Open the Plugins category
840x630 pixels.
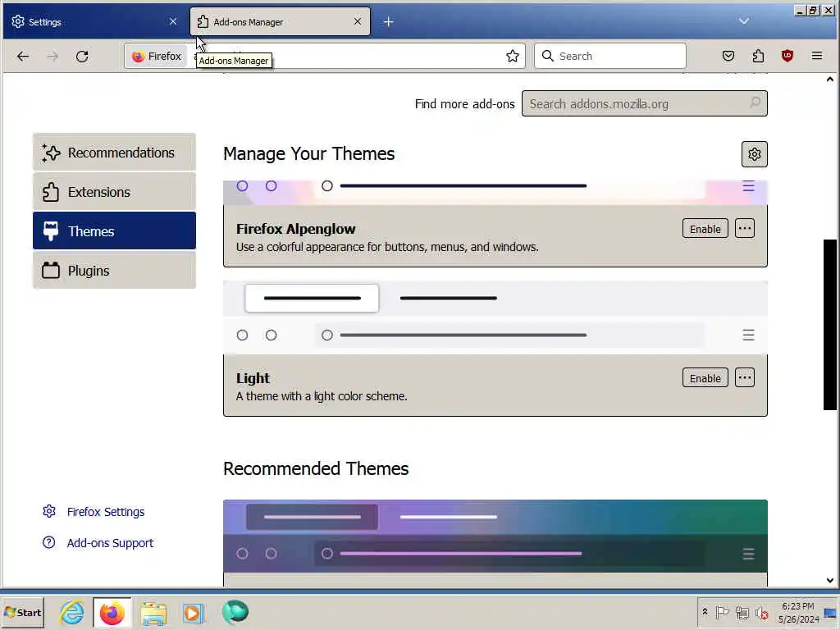[114, 271]
